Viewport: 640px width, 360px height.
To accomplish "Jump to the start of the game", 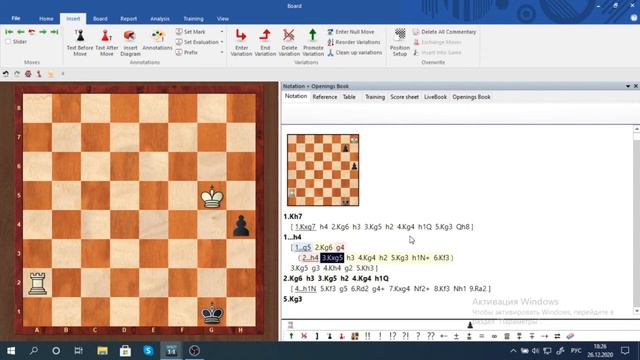I will pos(9,32).
